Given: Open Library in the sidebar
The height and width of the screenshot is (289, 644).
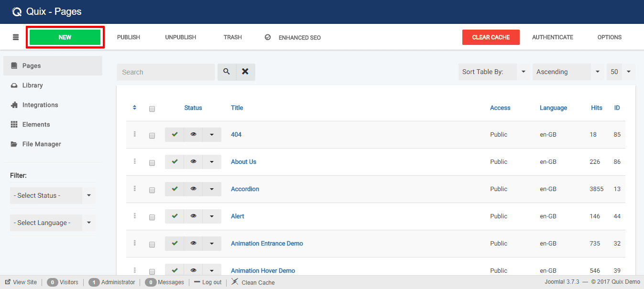Looking at the screenshot, I should coord(33,86).
